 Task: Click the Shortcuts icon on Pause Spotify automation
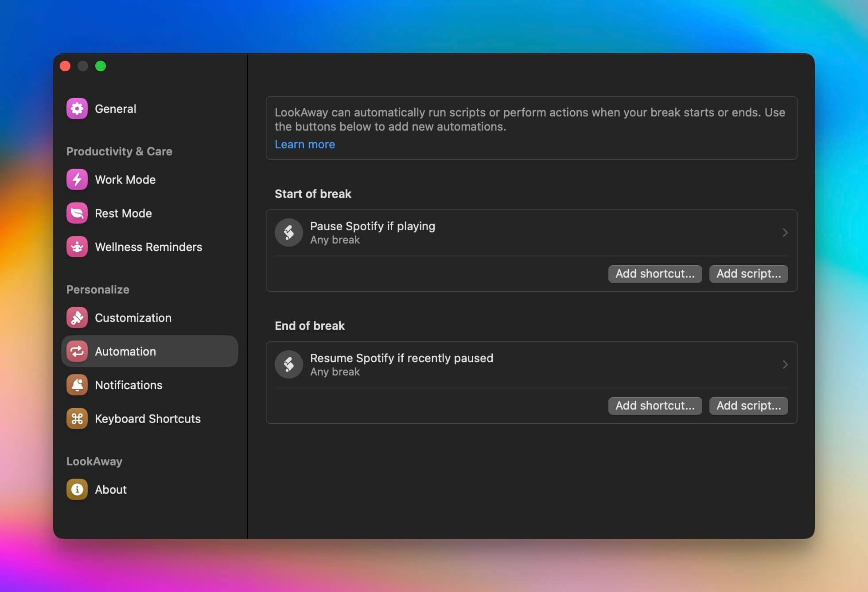288,232
